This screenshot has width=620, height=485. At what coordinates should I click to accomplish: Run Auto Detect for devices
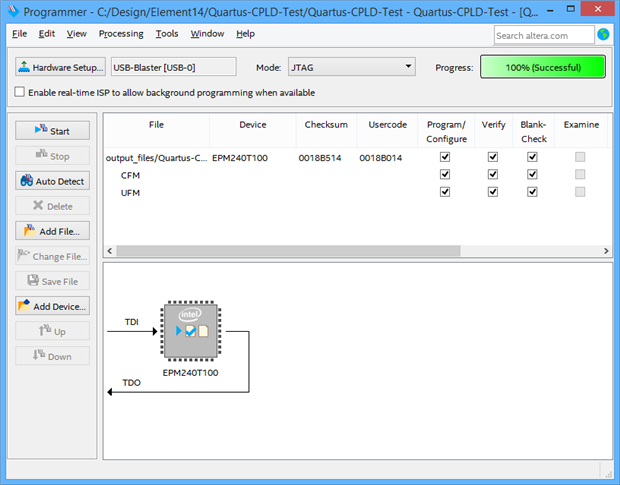[x=52, y=181]
